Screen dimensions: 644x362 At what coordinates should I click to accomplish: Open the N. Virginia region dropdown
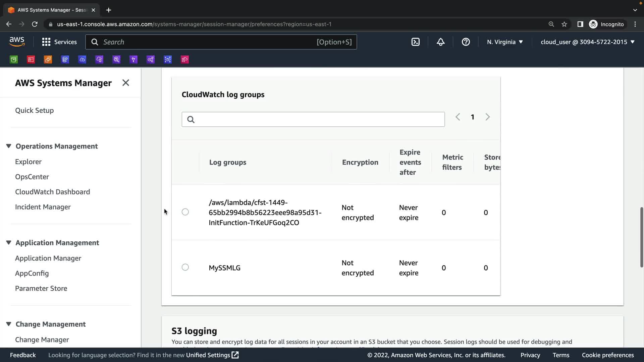(x=505, y=42)
